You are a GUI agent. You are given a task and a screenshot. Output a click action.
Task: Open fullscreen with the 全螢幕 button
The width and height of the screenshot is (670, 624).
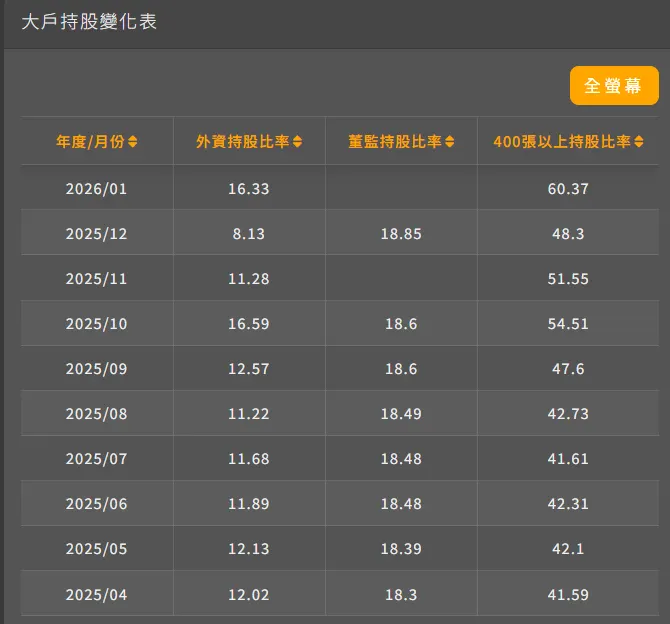(614, 85)
